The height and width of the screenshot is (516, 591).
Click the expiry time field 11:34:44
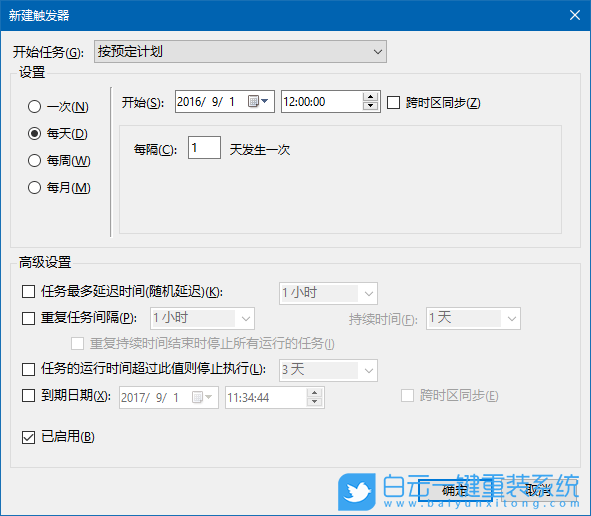point(275,397)
